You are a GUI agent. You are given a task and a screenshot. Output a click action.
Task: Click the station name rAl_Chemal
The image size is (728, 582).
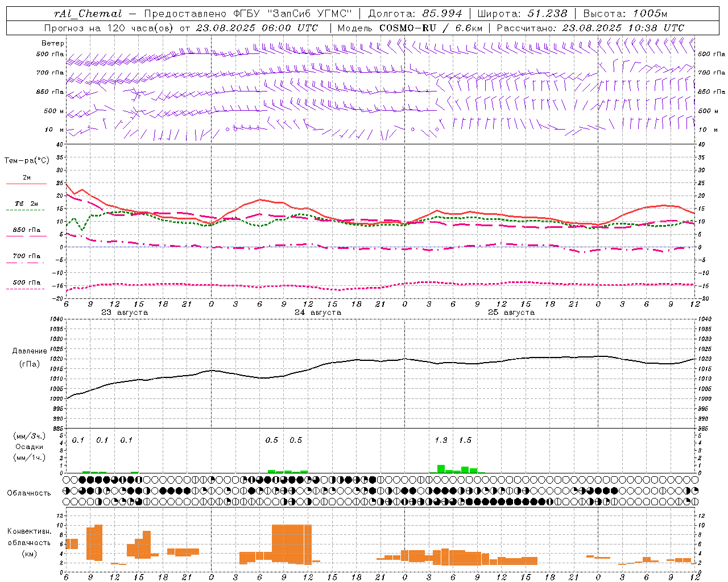click(x=88, y=14)
